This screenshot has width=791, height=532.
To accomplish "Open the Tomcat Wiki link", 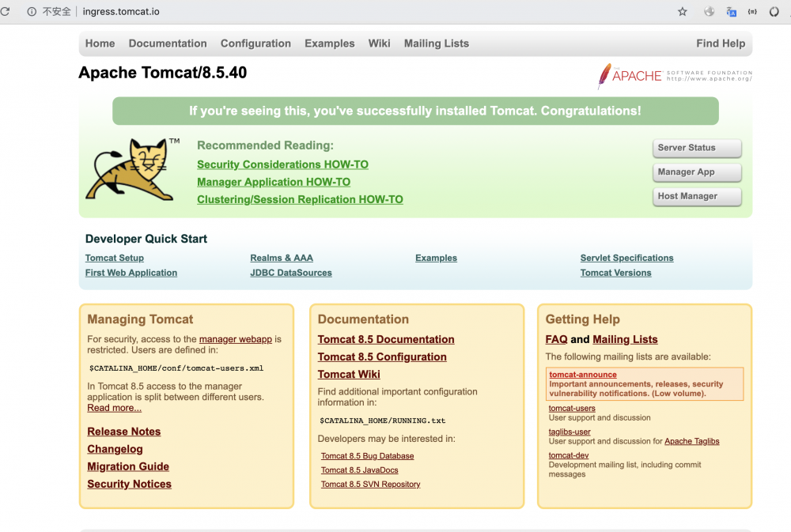I will (x=349, y=374).
